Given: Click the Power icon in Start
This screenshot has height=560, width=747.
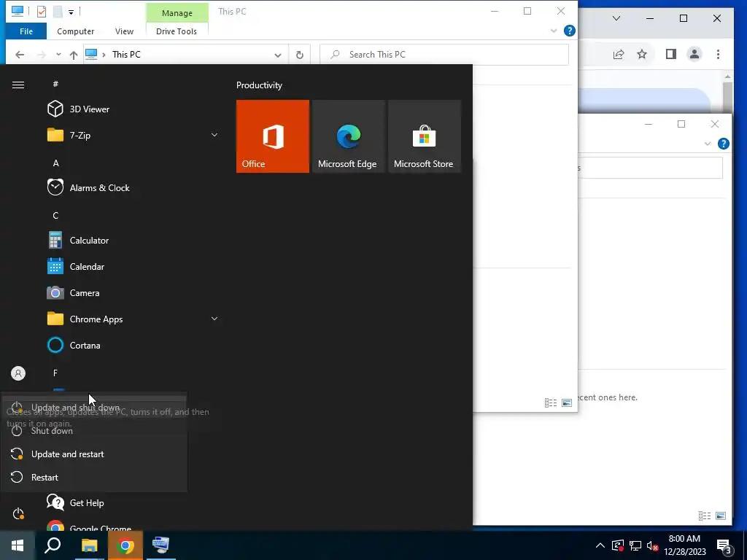Looking at the screenshot, I should click(x=18, y=514).
